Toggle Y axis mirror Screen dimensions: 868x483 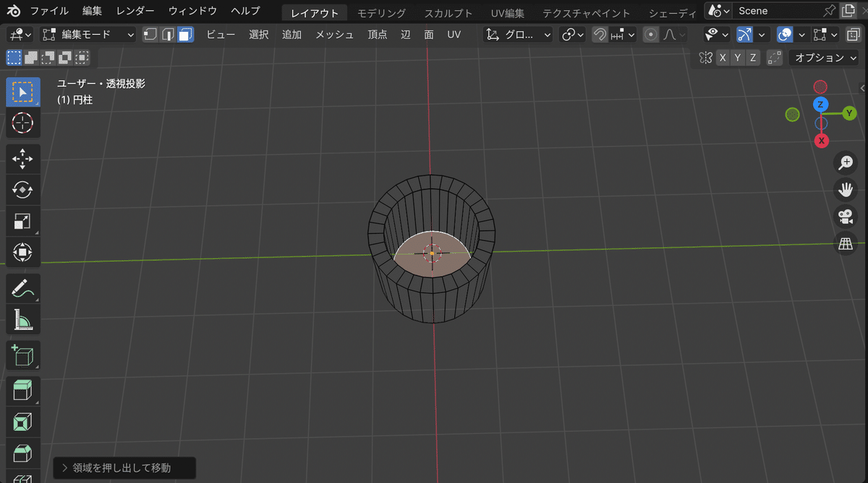(x=738, y=58)
